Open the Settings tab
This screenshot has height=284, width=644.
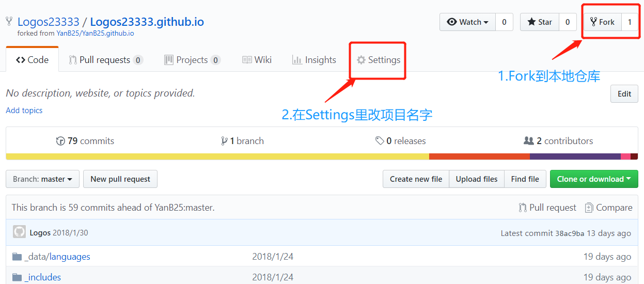[379, 60]
